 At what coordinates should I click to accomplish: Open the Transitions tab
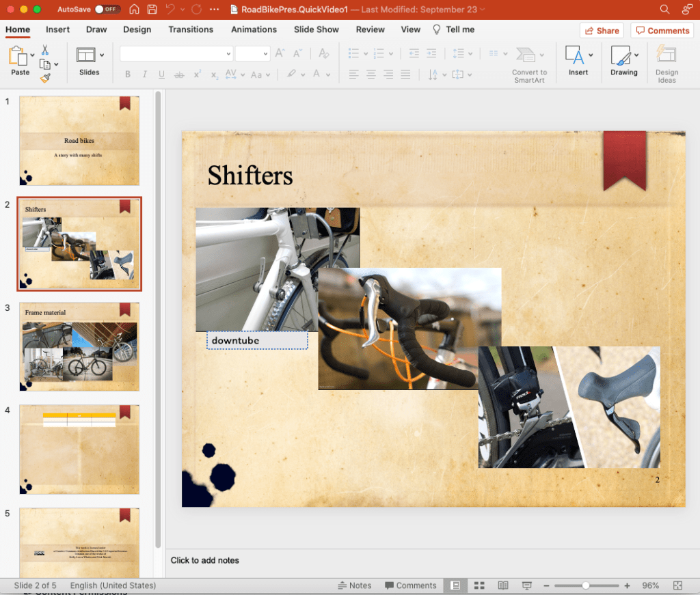(x=191, y=29)
